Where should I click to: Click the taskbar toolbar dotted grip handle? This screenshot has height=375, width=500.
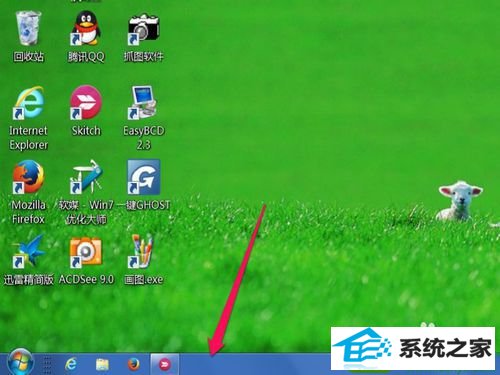pyautogui.click(x=48, y=364)
